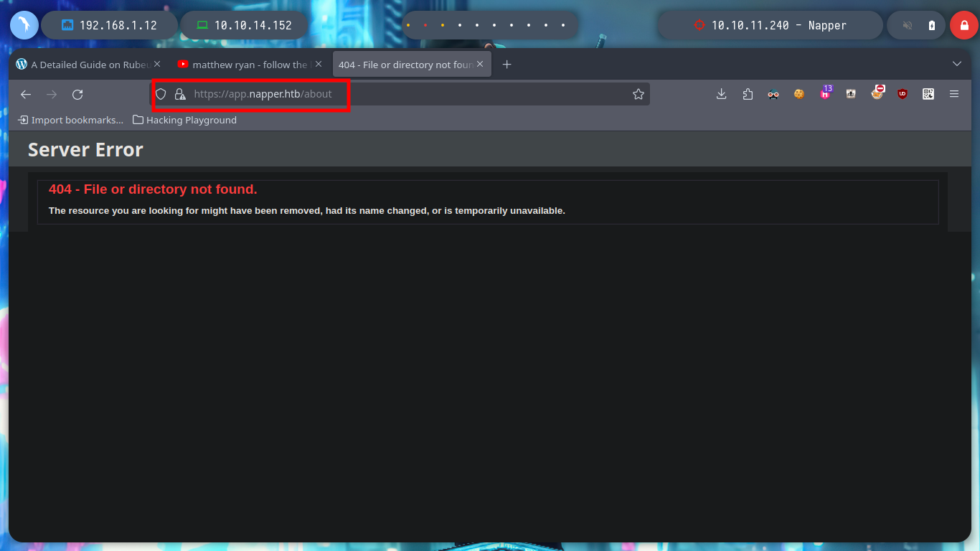Open Import bookmarks shortcut
The height and width of the screenshot is (551, 980).
click(70, 120)
